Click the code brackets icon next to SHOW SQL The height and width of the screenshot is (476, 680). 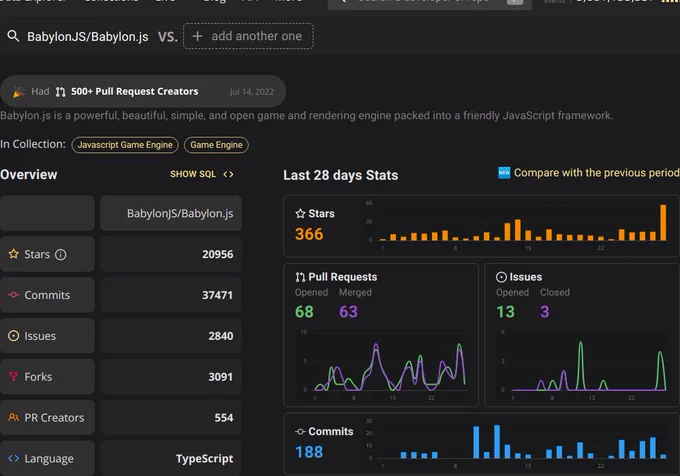click(x=228, y=174)
